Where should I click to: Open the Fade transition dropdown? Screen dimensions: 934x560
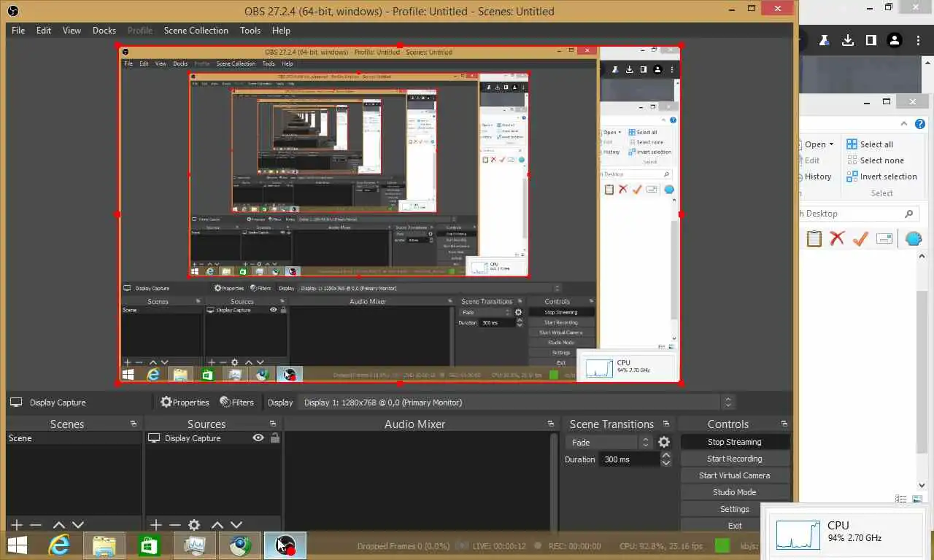coord(609,442)
